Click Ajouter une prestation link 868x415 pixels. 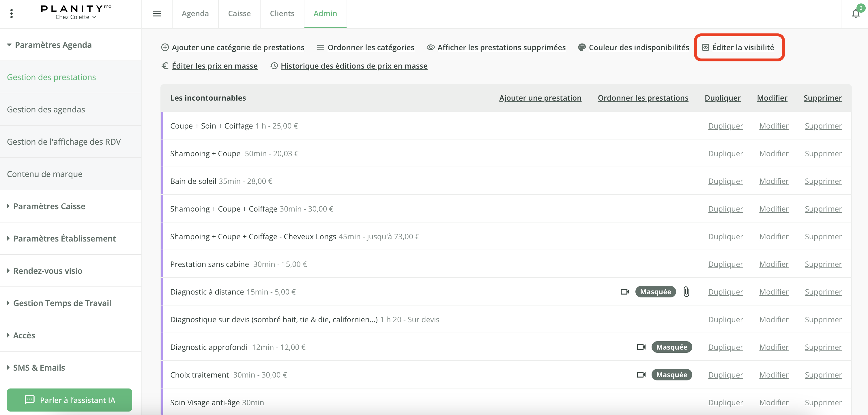[540, 98]
